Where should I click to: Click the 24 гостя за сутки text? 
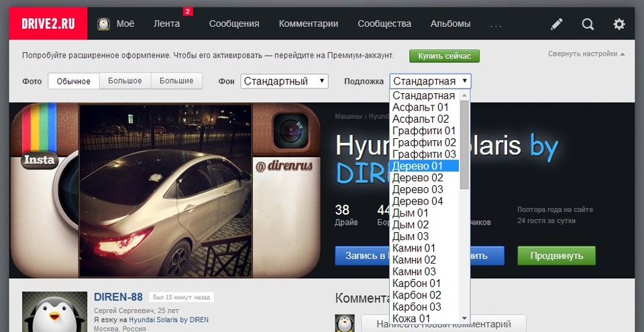click(x=546, y=221)
